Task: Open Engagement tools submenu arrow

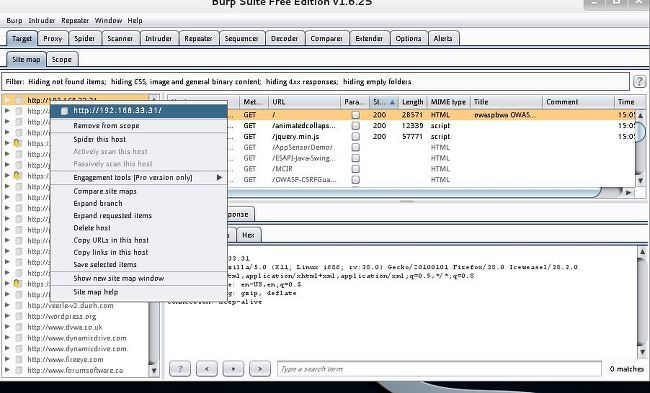Action: [x=219, y=177]
